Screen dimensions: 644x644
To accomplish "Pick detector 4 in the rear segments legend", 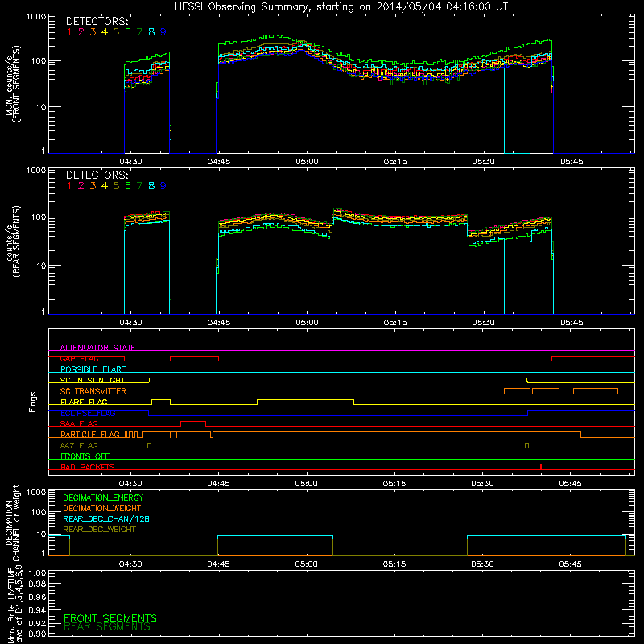I will coord(105,186).
